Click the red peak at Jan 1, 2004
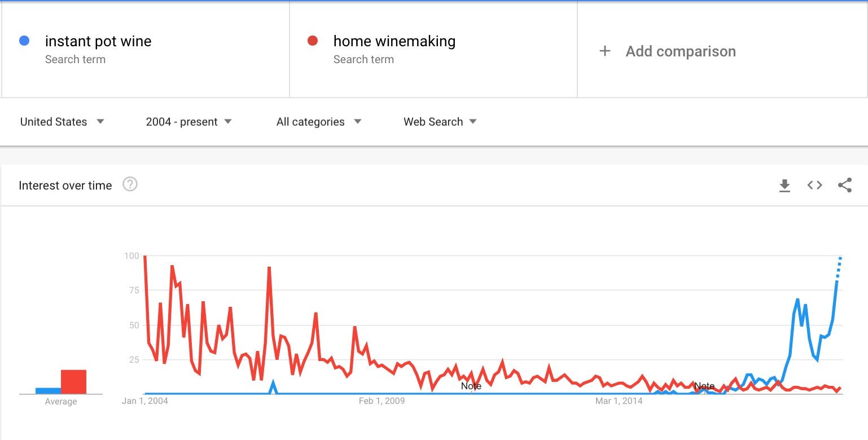The width and height of the screenshot is (868, 440). click(x=145, y=257)
